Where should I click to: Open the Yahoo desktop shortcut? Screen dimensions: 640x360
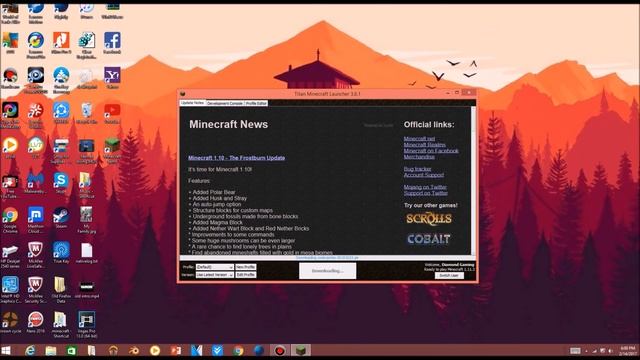[112, 78]
